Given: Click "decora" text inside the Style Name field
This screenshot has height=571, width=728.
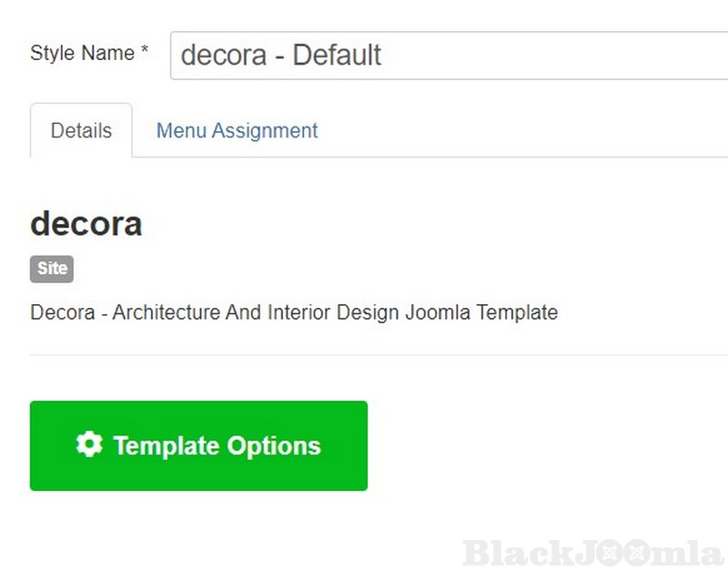Looking at the screenshot, I should 222,56.
